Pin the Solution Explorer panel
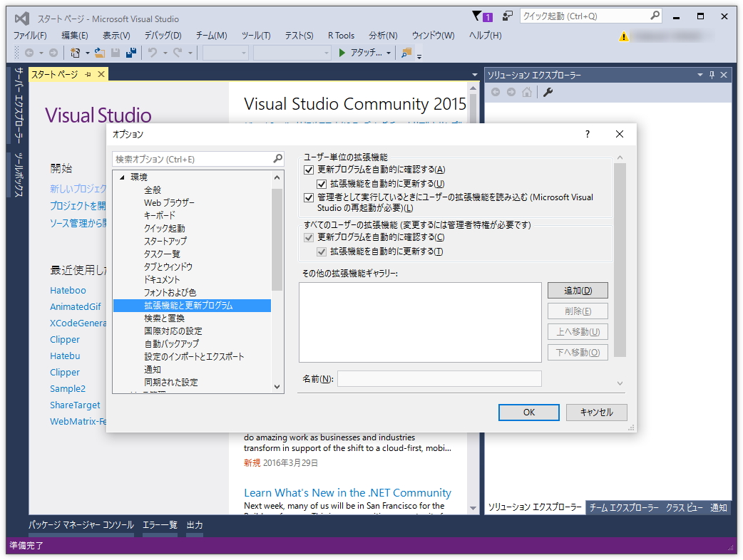Image resolution: width=743 pixels, height=560 pixels. tap(712, 75)
